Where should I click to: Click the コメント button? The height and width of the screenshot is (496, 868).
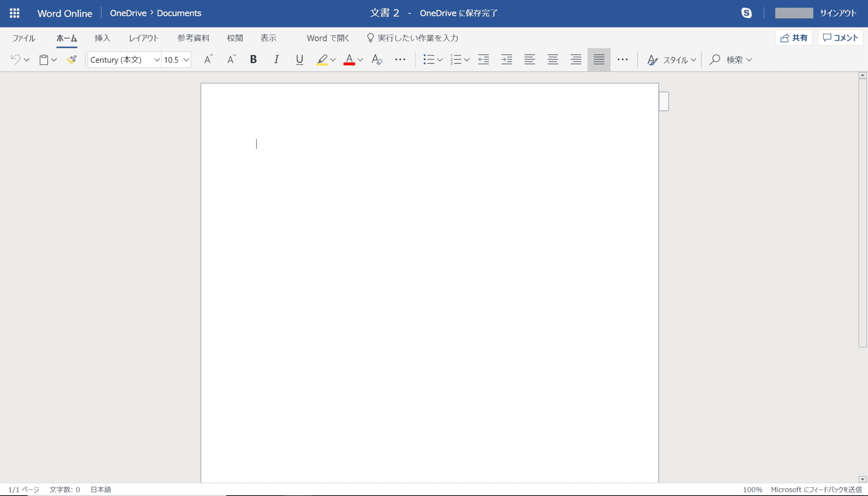coord(840,38)
